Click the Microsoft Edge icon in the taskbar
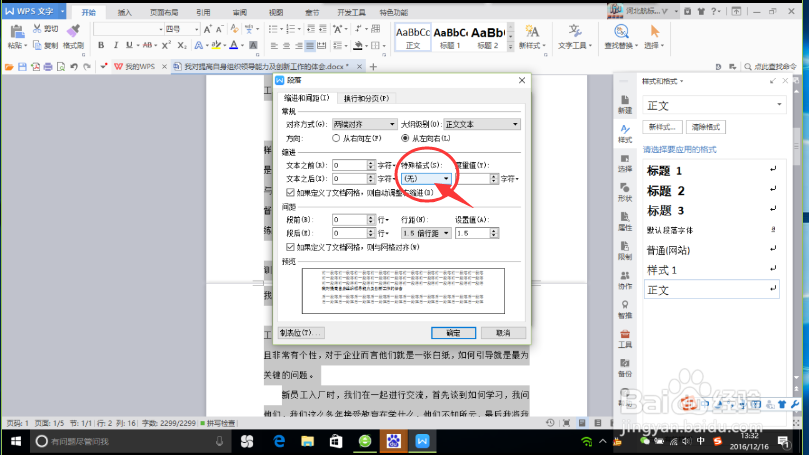This screenshot has height=455, width=809. [x=279, y=441]
